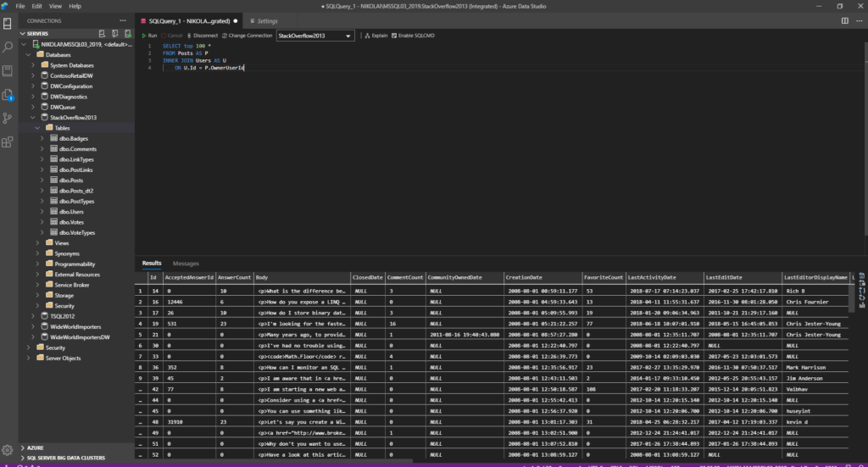The height and width of the screenshot is (467, 868).
Task: Collapse the SERVERS section
Action: click(23, 34)
